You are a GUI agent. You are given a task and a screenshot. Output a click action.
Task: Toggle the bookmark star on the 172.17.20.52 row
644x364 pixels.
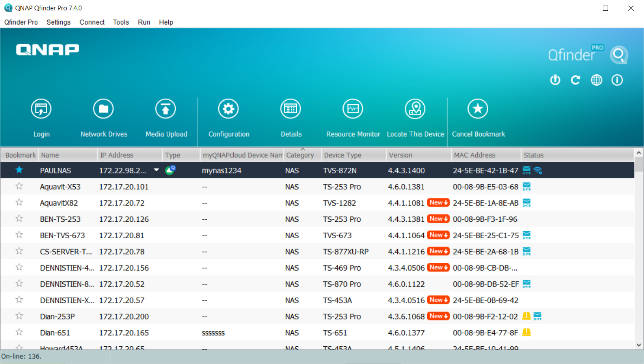(19, 284)
